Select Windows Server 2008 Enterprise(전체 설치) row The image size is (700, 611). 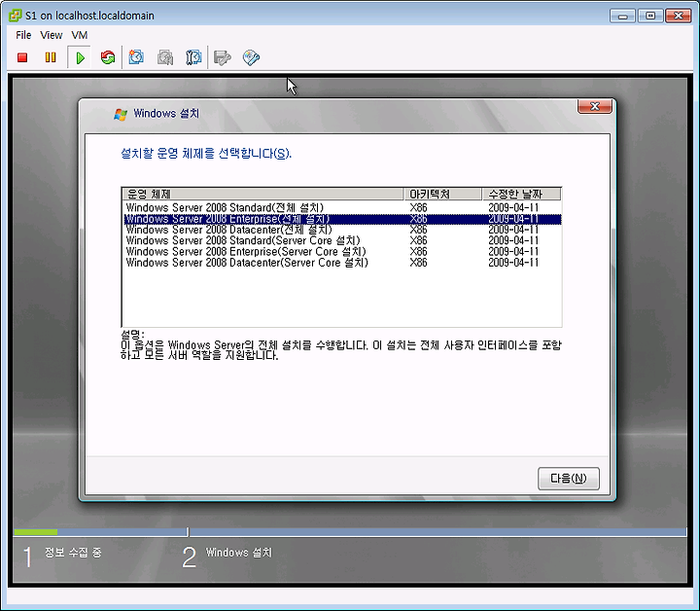coord(342,219)
